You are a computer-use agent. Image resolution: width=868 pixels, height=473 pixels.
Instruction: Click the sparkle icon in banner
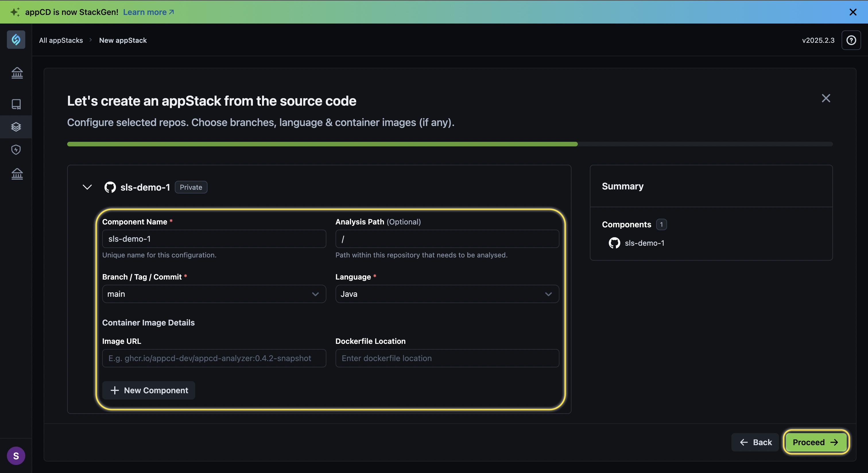[x=14, y=12]
